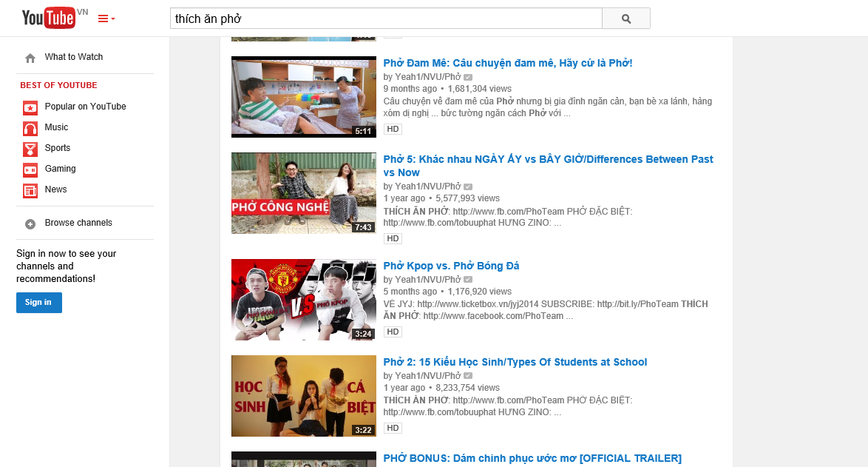Open the guide menu dropdown beside logo
The height and width of the screenshot is (467, 868).
[x=106, y=19]
